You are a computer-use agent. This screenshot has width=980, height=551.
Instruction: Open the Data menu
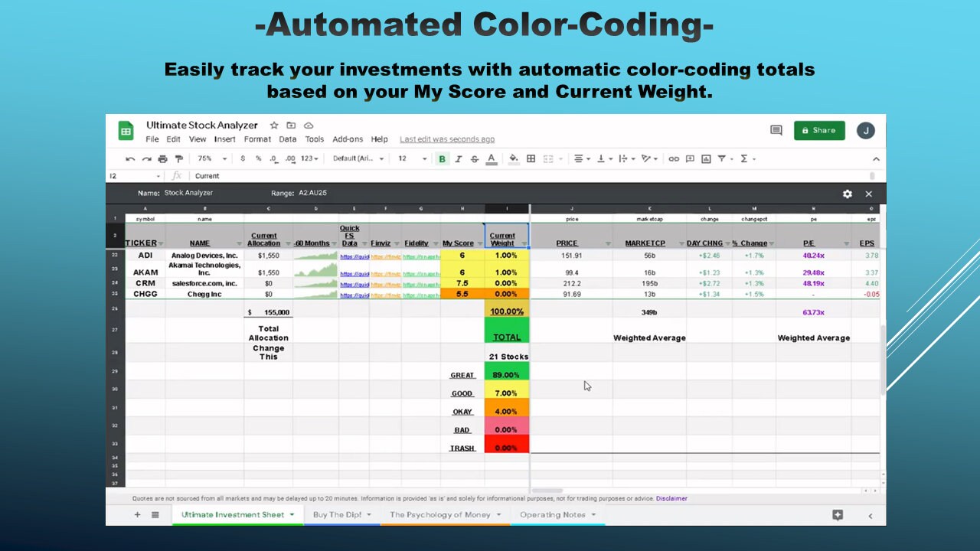(x=286, y=139)
